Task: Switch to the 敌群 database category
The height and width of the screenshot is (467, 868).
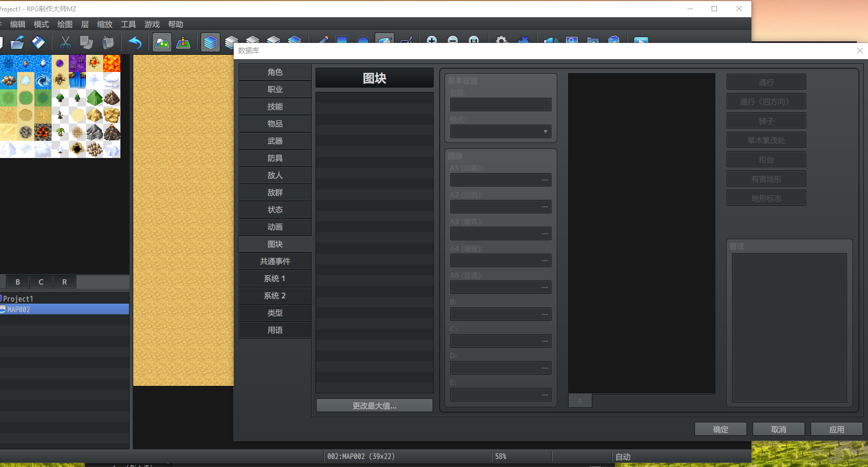Action: pos(275,192)
